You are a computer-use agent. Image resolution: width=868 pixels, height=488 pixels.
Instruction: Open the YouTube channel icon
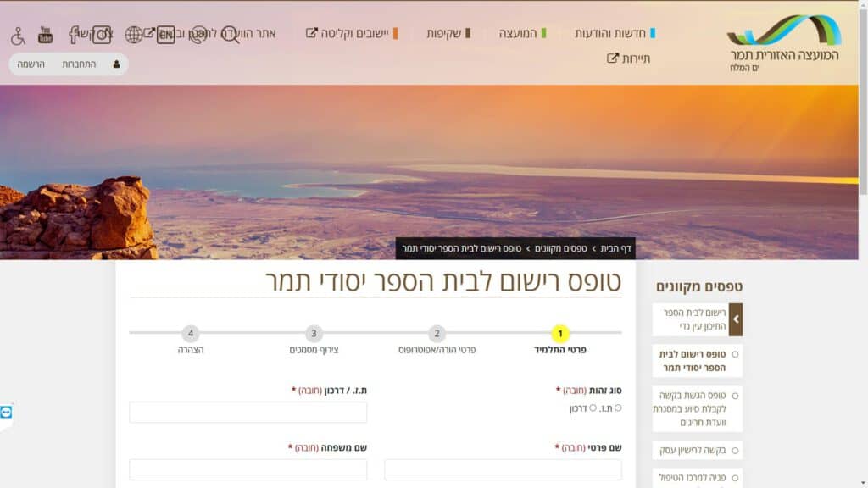pos(46,35)
